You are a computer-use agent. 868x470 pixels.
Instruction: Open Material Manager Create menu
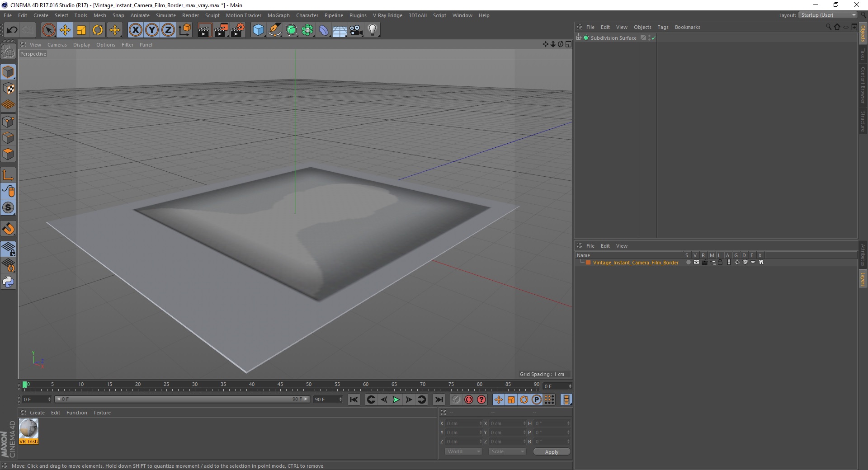pyautogui.click(x=37, y=413)
